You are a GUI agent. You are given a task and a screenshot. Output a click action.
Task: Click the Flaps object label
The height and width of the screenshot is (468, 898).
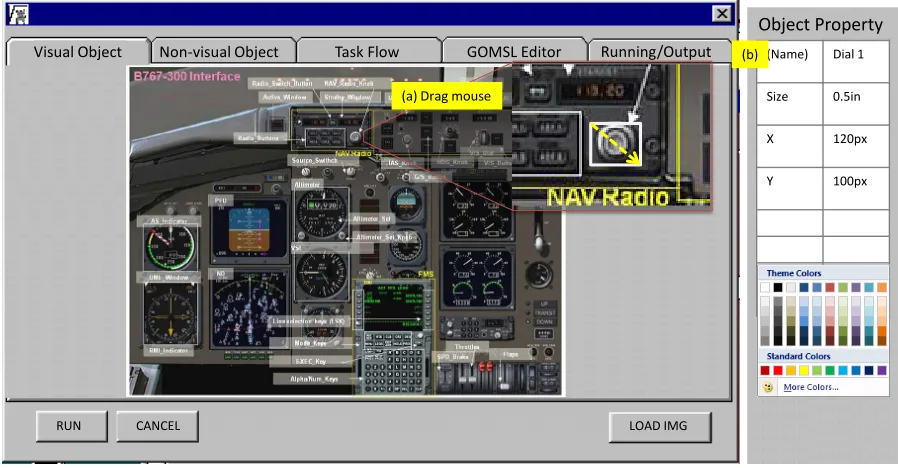[511, 355]
